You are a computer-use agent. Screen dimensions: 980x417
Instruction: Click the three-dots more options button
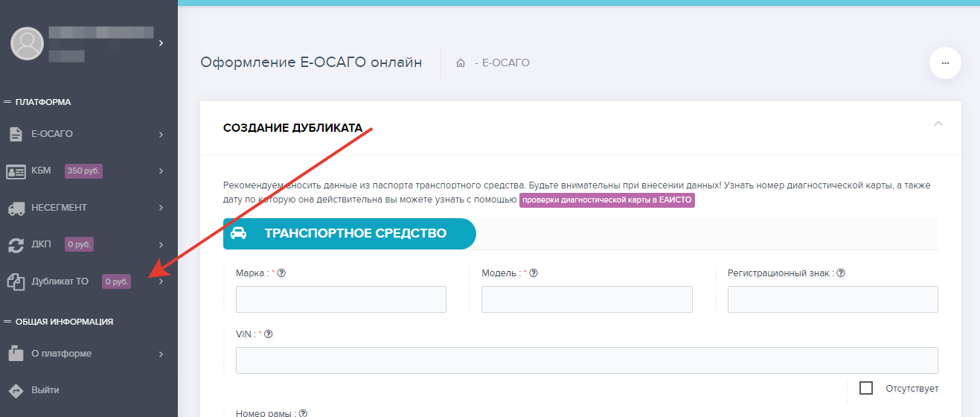[945, 63]
